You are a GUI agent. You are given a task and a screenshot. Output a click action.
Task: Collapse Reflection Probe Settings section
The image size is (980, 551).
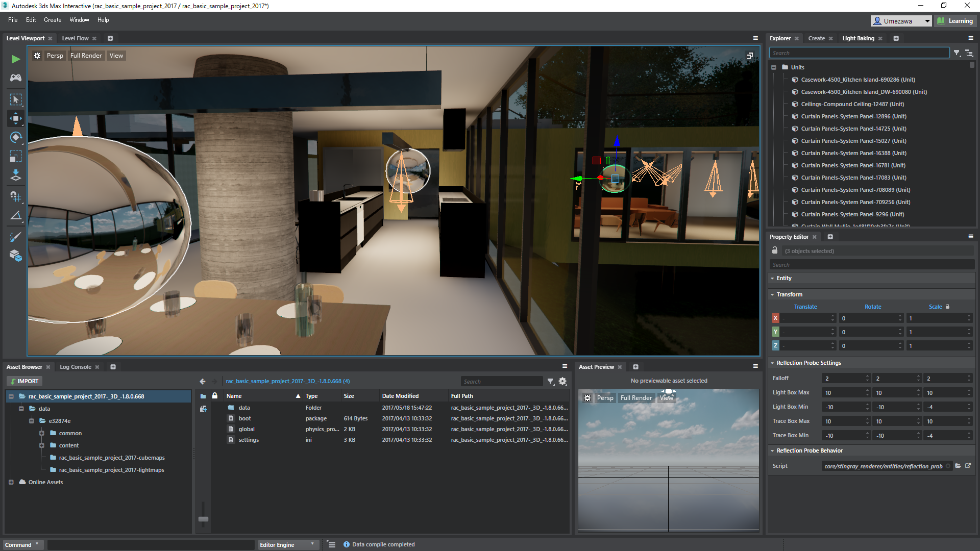coord(772,363)
